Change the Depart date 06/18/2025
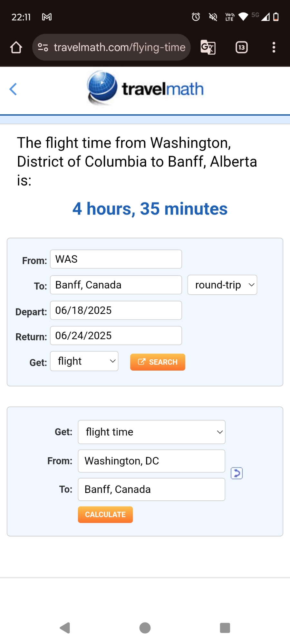 tap(116, 310)
